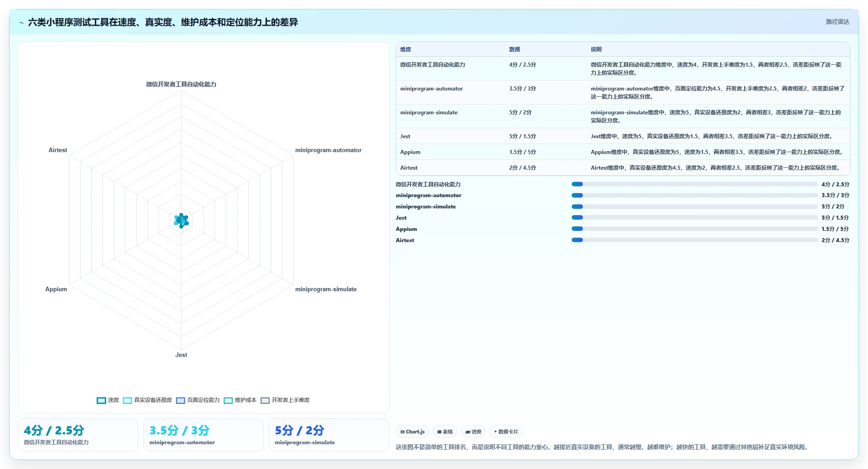Click the 微信开发者工具自动化能力 progress bar
The image size is (868, 469).
pyautogui.click(x=694, y=184)
